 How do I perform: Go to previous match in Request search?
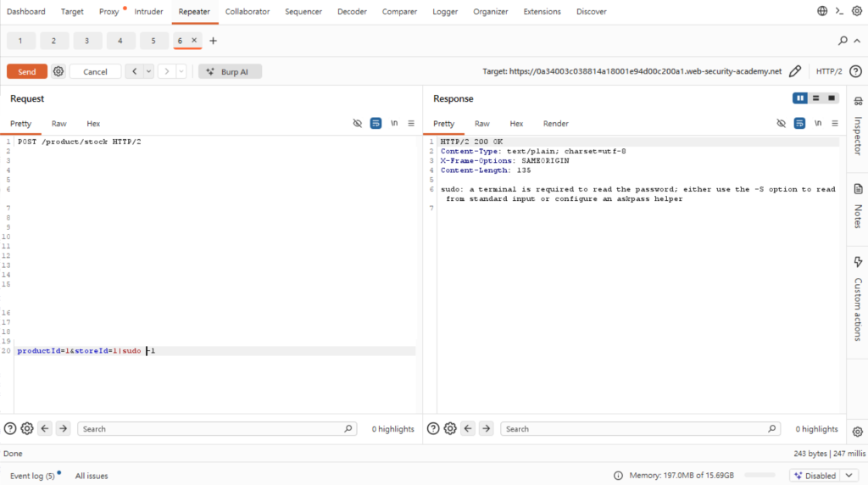(x=45, y=428)
